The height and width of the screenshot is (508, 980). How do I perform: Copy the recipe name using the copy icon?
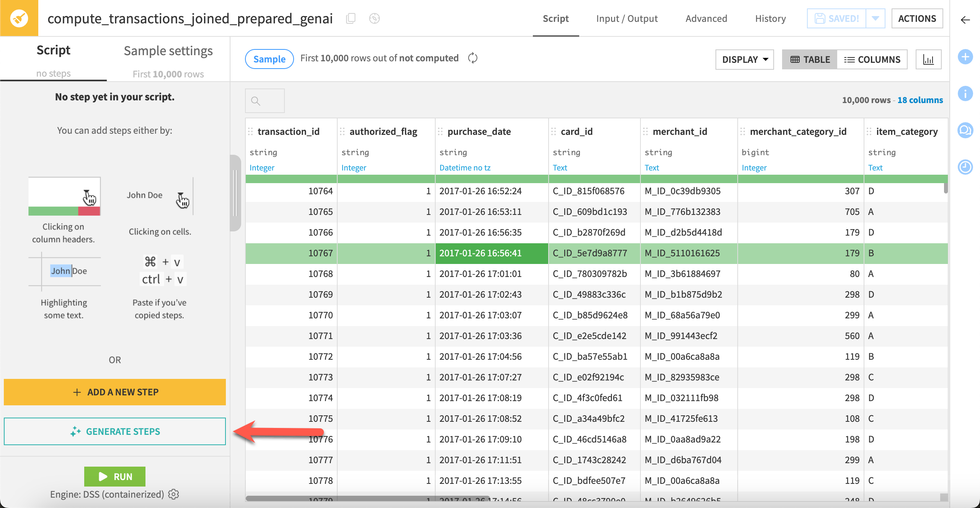point(351,18)
